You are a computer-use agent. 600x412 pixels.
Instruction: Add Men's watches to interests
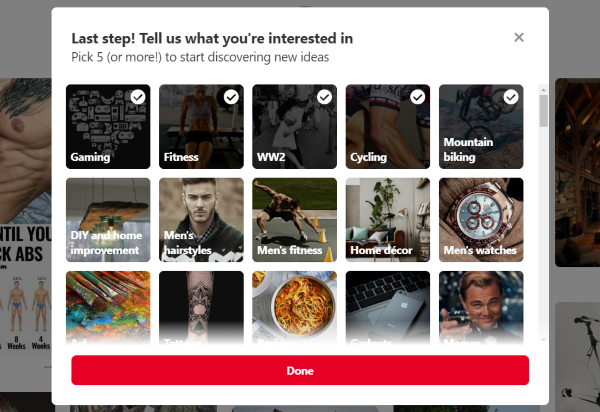point(481,220)
